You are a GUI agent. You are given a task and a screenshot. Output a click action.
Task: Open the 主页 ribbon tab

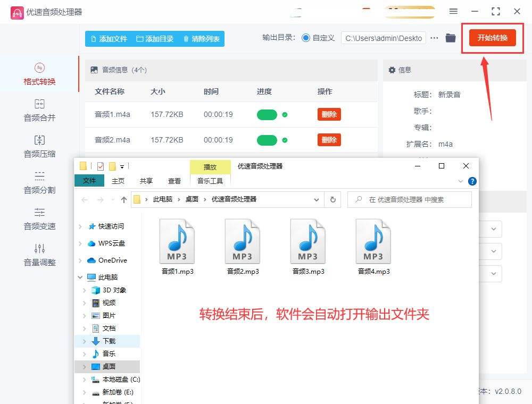coord(118,181)
